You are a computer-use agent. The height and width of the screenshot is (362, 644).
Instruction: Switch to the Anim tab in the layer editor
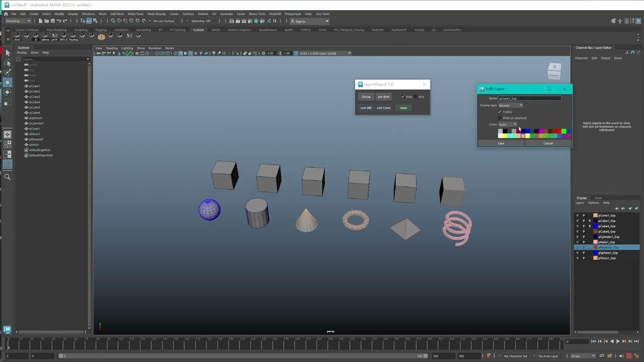coord(598,198)
